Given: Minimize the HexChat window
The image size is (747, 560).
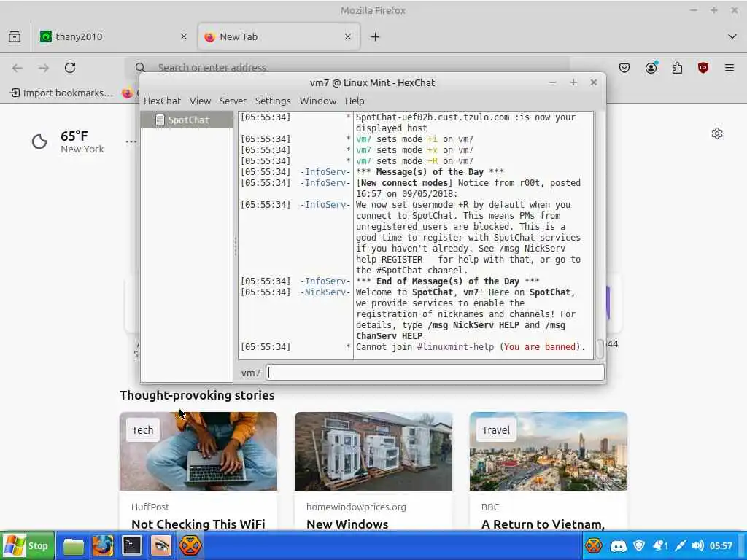Looking at the screenshot, I should pyautogui.click(x=553, y=82).
